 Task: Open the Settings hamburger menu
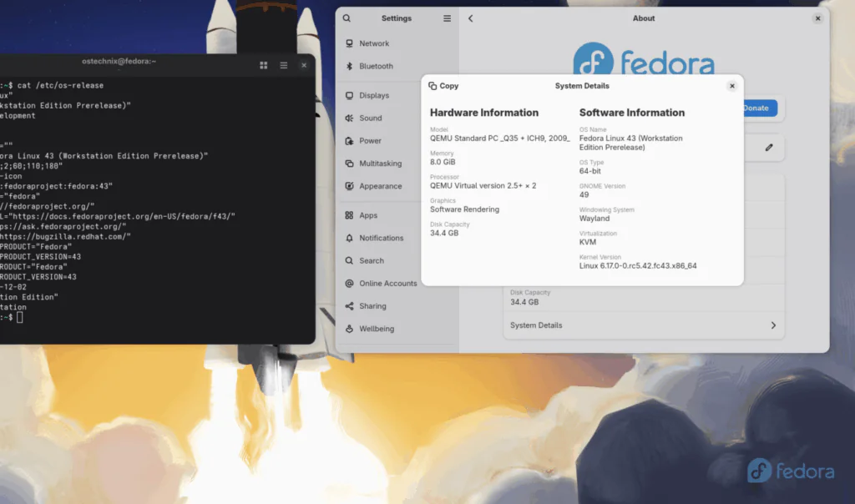click(x=447, y=18)
